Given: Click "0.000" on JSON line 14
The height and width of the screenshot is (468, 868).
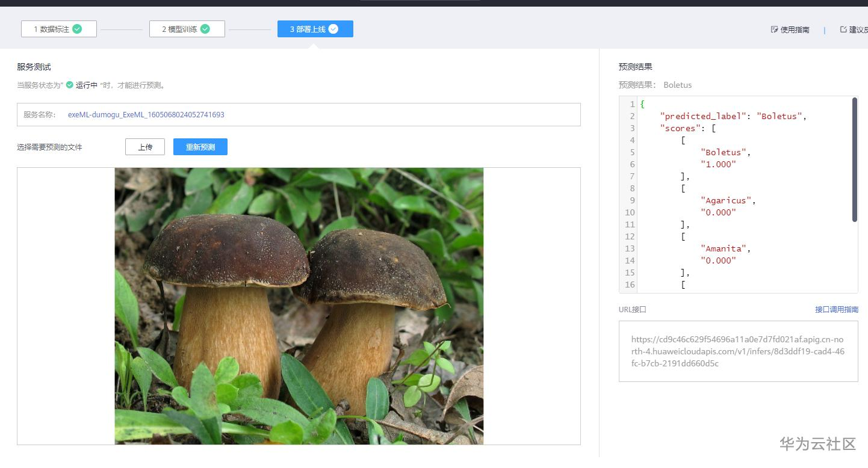Looking at the screenshot, I should [719, 260].
